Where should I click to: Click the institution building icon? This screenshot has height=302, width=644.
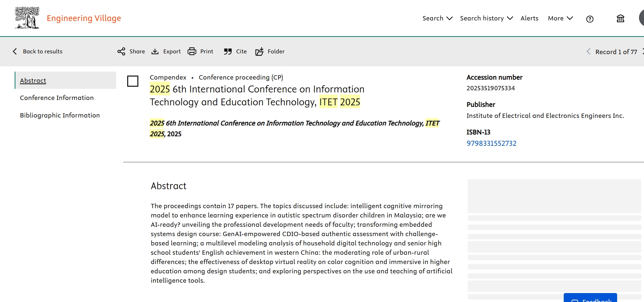coord(620,19)
